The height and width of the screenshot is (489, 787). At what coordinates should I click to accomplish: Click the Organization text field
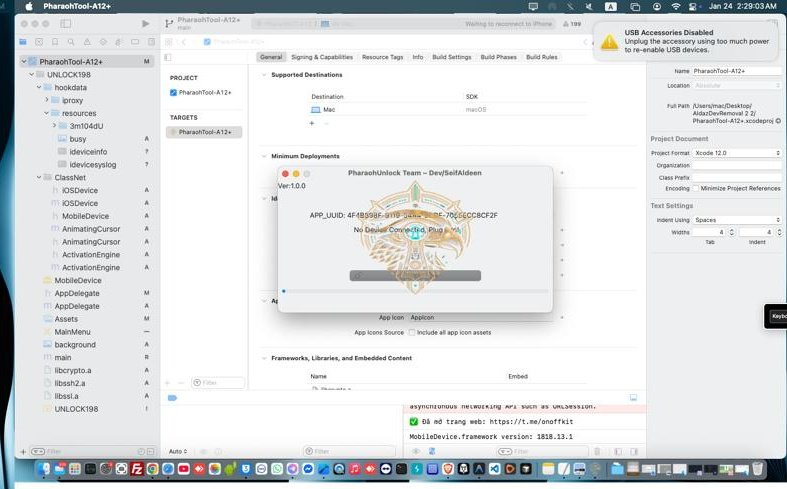point(737,165)
